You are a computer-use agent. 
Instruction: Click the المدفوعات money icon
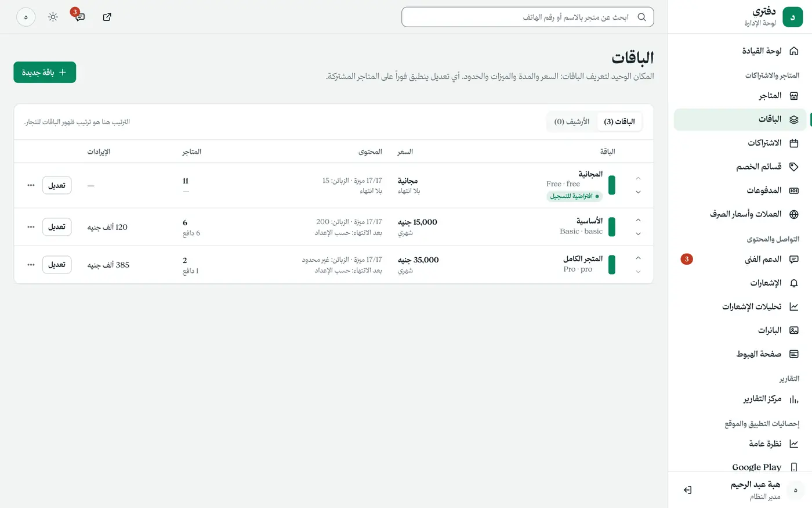coord(794,190)
